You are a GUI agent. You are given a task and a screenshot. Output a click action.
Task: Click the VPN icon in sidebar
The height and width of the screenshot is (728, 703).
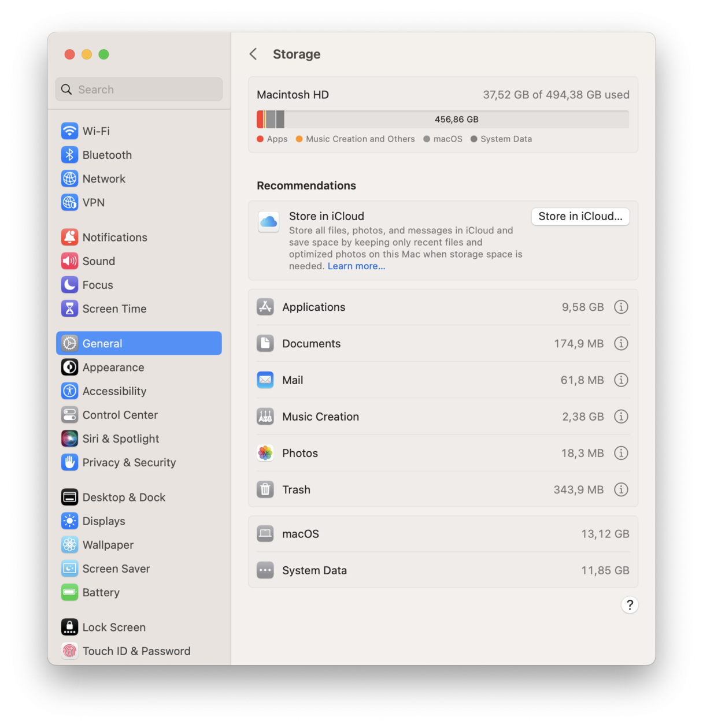pyautogui.click(x=69, y=202)
